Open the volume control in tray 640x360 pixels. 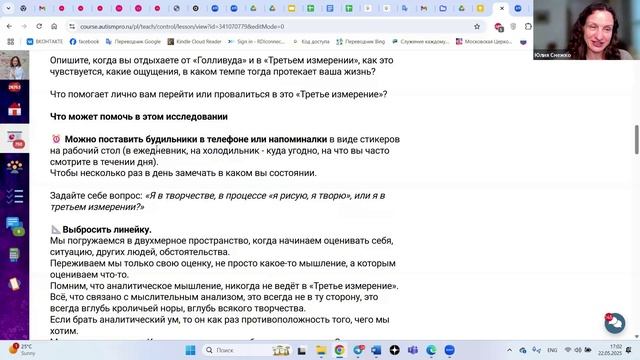578,350
